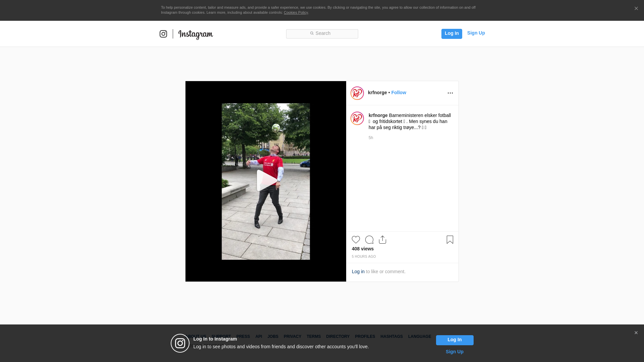This screenshot has height=362, width=644.
Task: Open PROFILES footer link
Action: click(x=365, y=337)
